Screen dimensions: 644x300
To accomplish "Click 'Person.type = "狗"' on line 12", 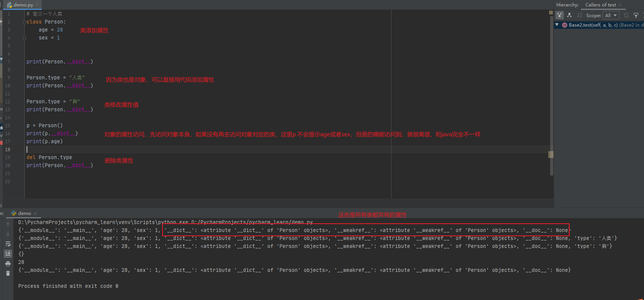I will click(53, 102).
